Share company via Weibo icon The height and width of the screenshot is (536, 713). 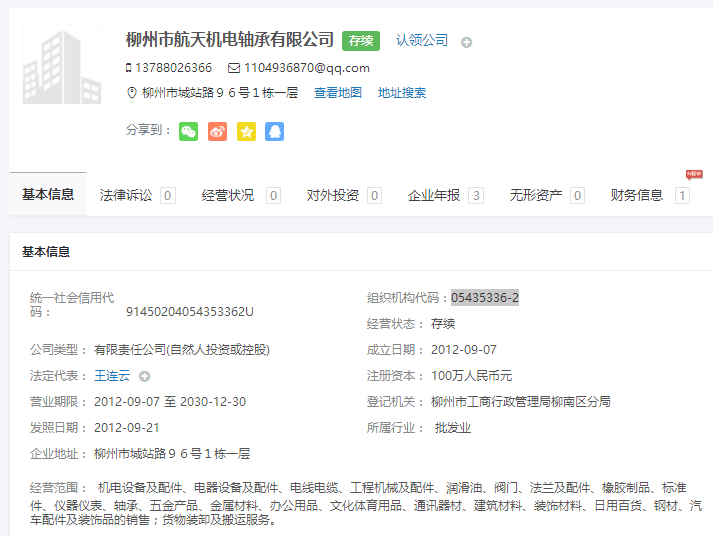(217, 131)
